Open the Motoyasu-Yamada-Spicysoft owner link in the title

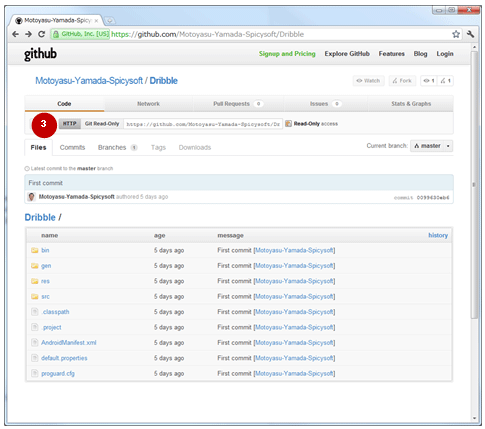pyautogui.click(x=89, y=81)
